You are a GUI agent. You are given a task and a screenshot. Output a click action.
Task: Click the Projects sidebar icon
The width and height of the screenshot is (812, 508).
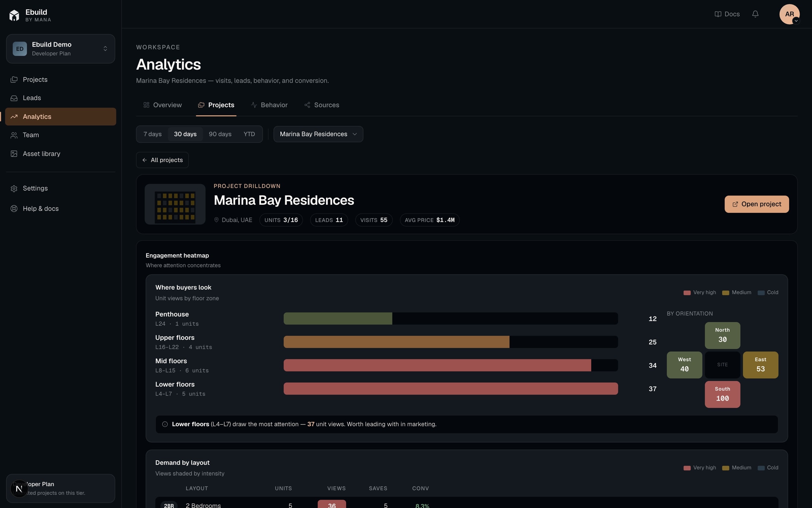click(x=14, y=80)
